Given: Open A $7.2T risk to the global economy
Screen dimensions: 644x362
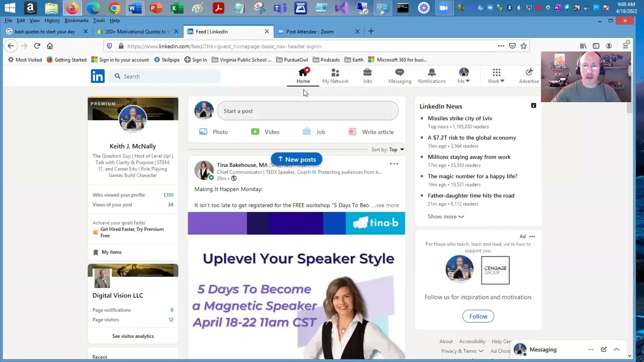Looking at the screenshot, I should (x=472, y=138).
